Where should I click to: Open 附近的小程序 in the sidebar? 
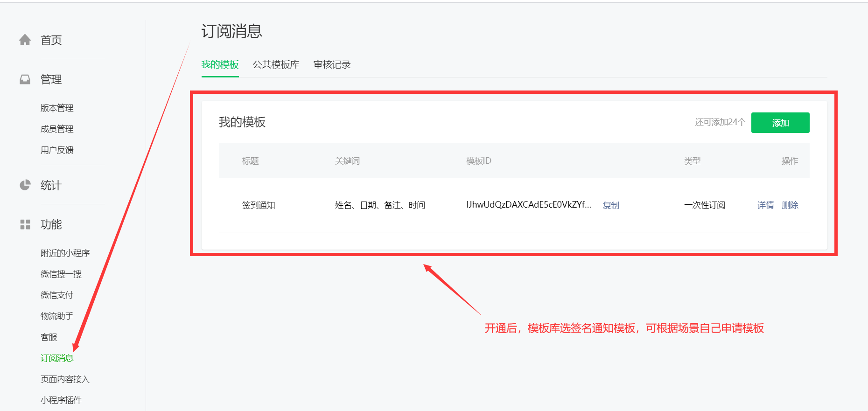[x=65, y=253]
